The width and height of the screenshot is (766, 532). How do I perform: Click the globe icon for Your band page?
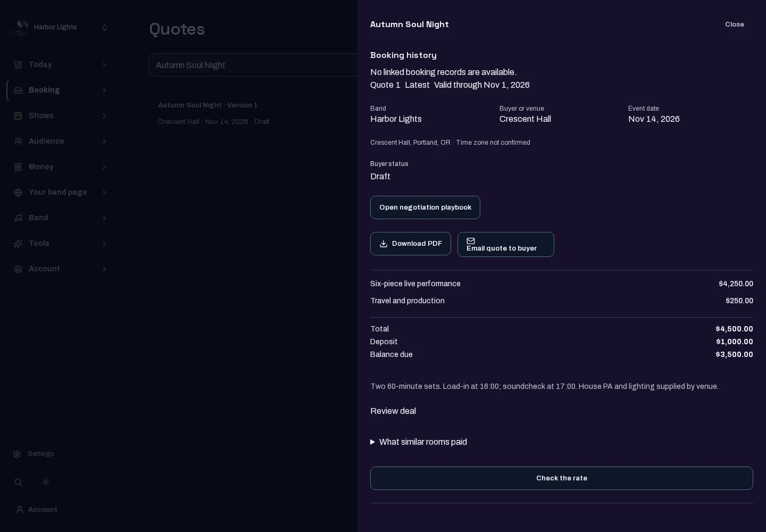click(x=18, y=193)
